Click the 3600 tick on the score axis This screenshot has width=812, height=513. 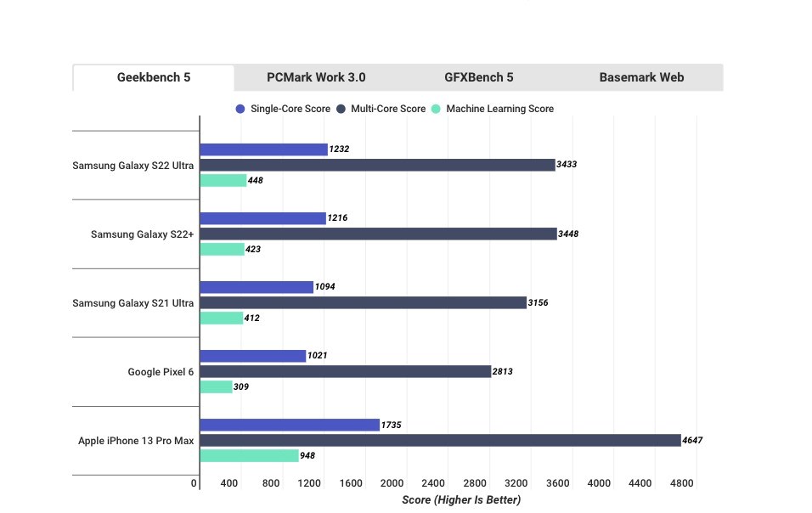[x=558, y=483]
